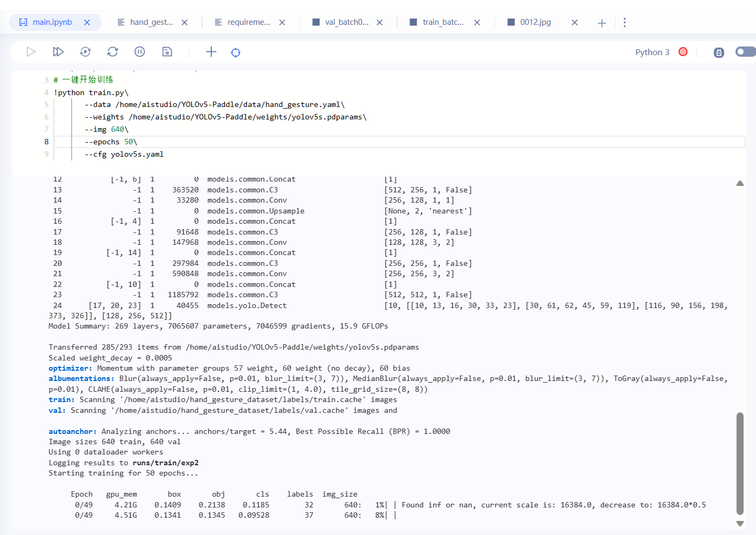Viewport: 756px width, 535px height.
Task: Switch to the hand_gest... tab
Action: coord(151,22)
